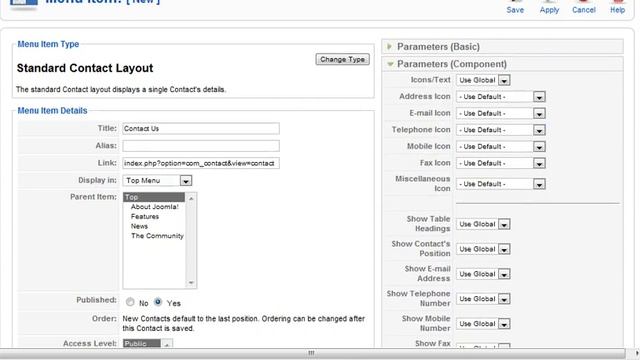Viewport: 640px width, 360px height.
Task: Click the Link input field
Action: pyautogui.click(x=201, y=163)
